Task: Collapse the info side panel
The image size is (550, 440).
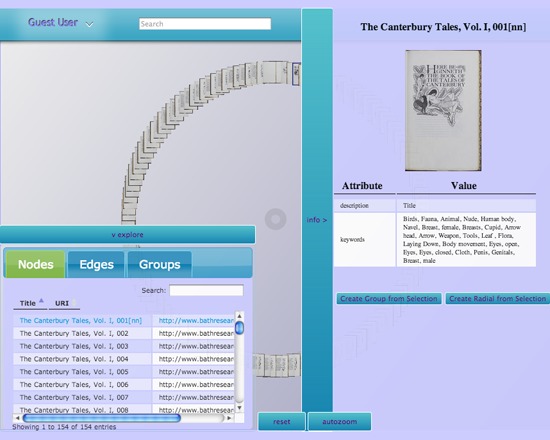Action: (x=317, y=220)
